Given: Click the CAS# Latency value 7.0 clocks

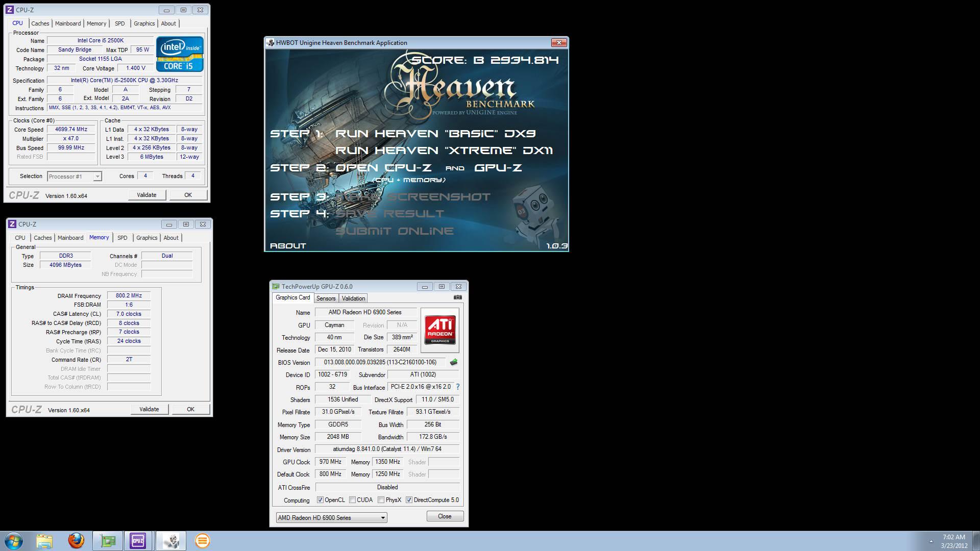Looking at the screenshot, I should point(129,314).
